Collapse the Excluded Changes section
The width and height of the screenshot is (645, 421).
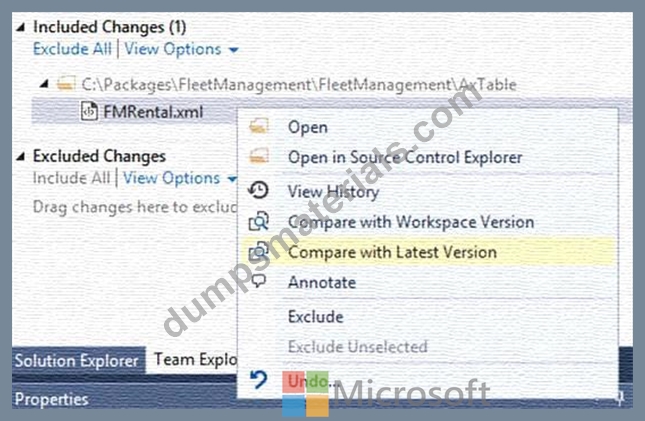(21, 156)
